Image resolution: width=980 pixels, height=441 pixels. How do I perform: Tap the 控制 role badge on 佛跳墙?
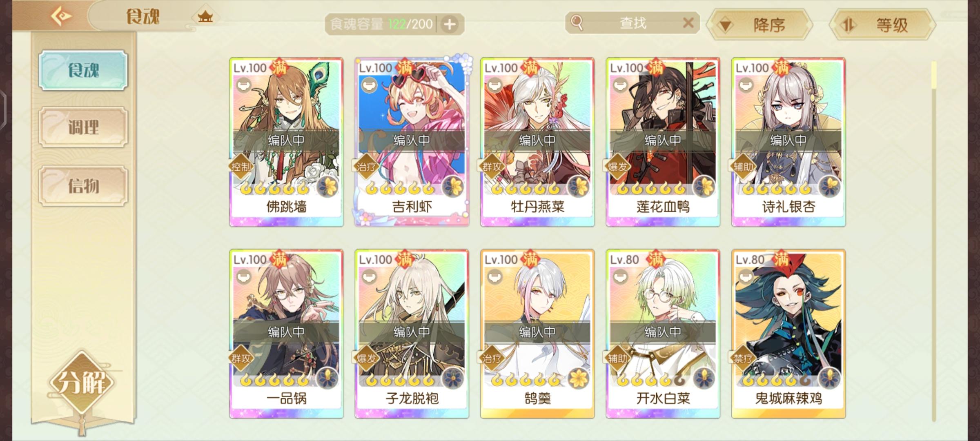[x=241, y=167]
